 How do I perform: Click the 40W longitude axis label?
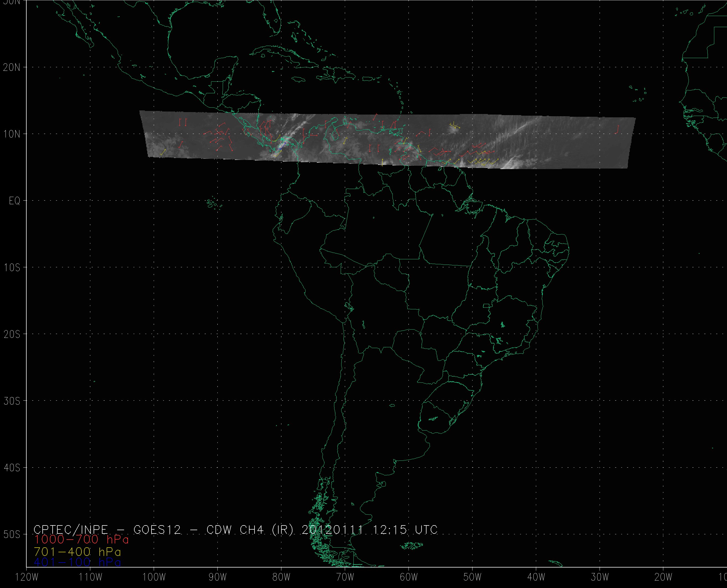tap(536, 577)
